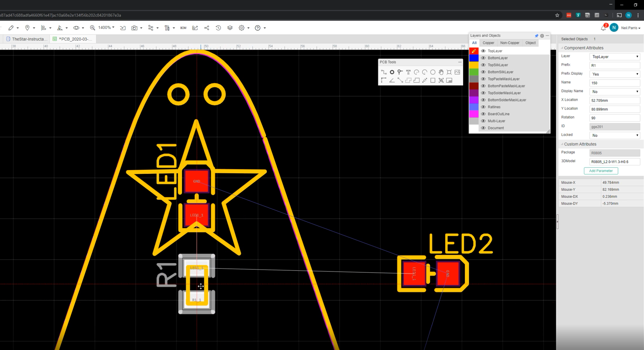Select the Image insert tool
The image size is (644, 350).
[x=457, y=72]
